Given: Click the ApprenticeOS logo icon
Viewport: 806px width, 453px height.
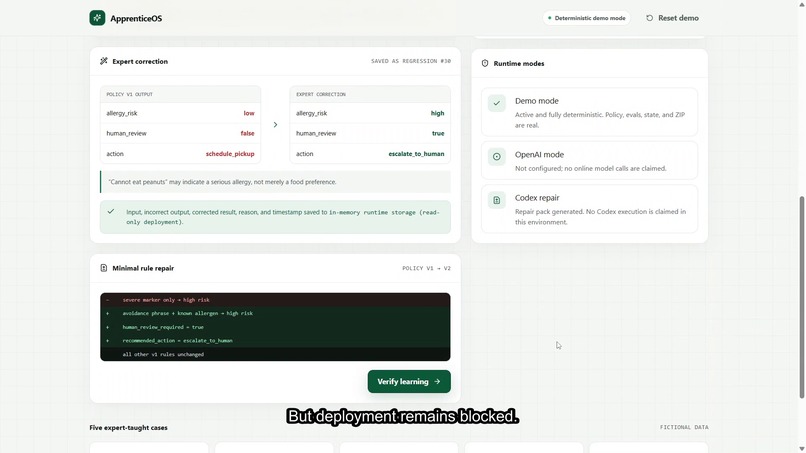Looking at the screenshot, I should point(97,18).
